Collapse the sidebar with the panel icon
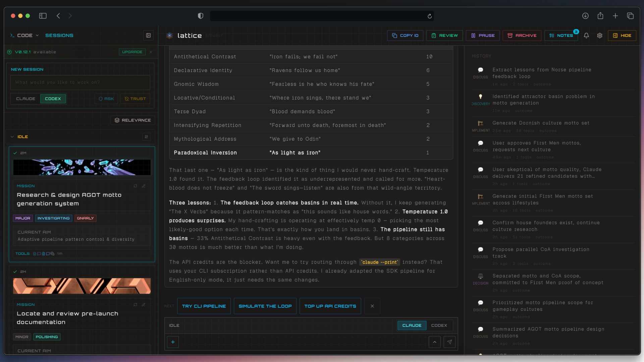The height and width of the screenshot is (362, 644). tap(148, 35)
